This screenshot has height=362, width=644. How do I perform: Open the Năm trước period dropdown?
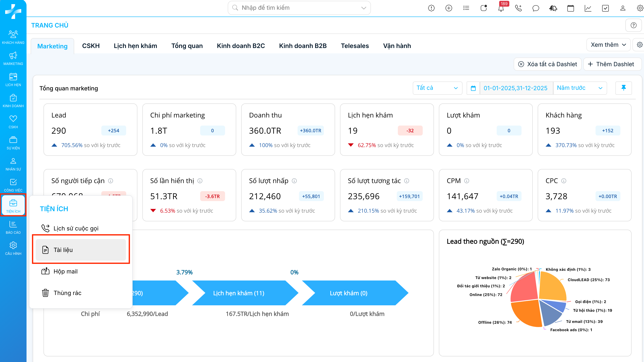coord(580,88)
